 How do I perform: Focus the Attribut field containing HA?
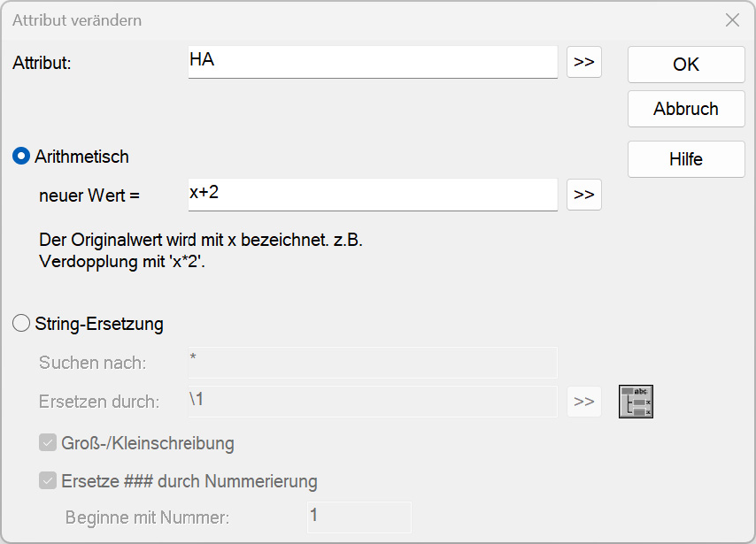click(373, 62)
